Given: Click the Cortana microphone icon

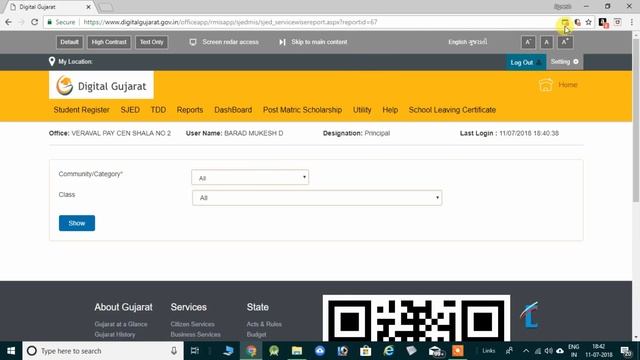Looking at the screenshot, I should coord(174,351).
